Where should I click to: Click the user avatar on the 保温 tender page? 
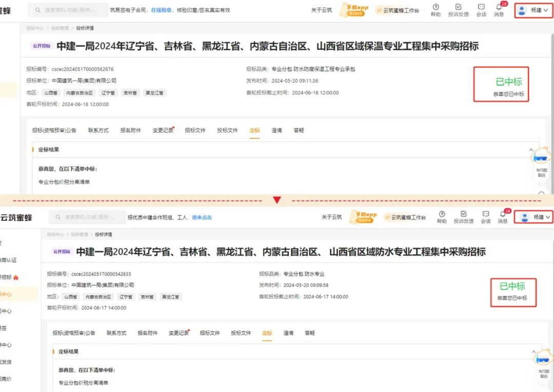522,11
